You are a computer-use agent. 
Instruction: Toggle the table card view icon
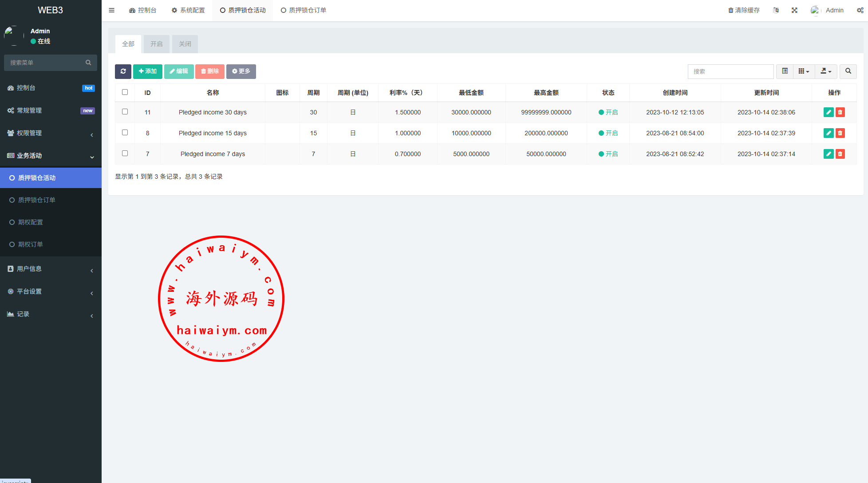[x=785, y=71]
